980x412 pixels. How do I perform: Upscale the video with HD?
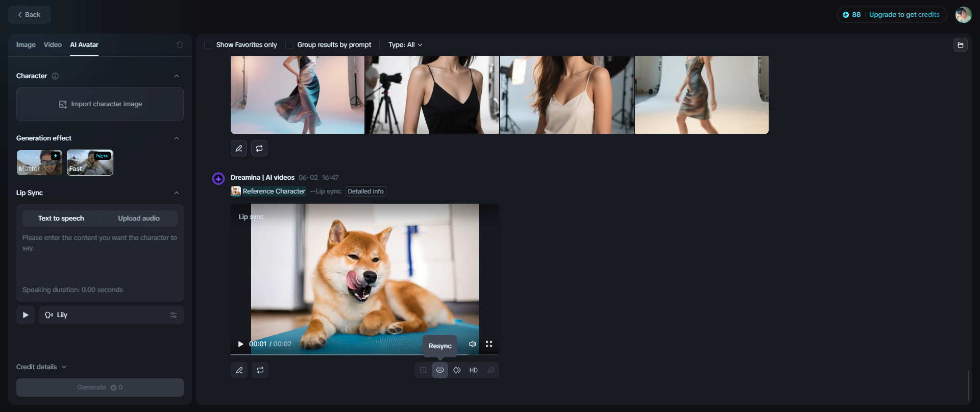474,370
